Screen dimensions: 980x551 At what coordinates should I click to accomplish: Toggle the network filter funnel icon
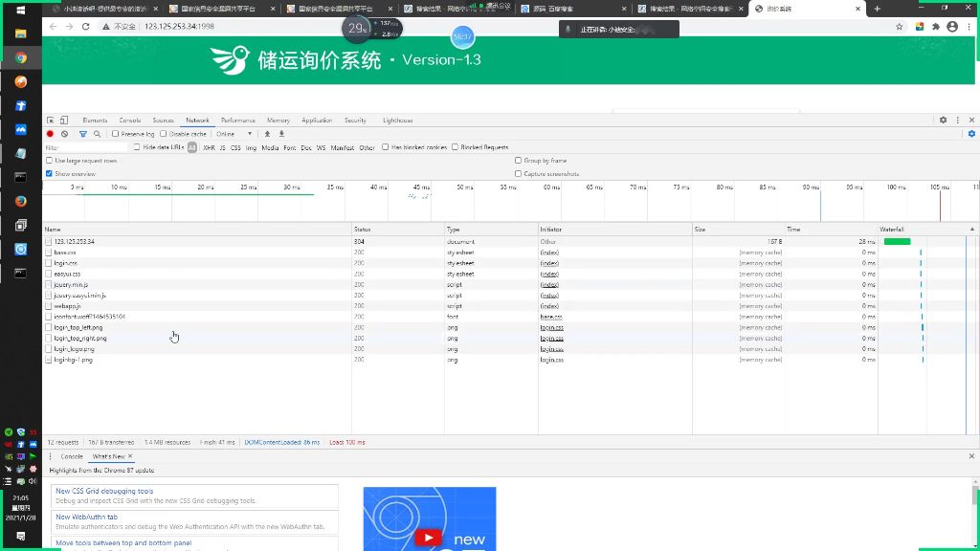82,134
